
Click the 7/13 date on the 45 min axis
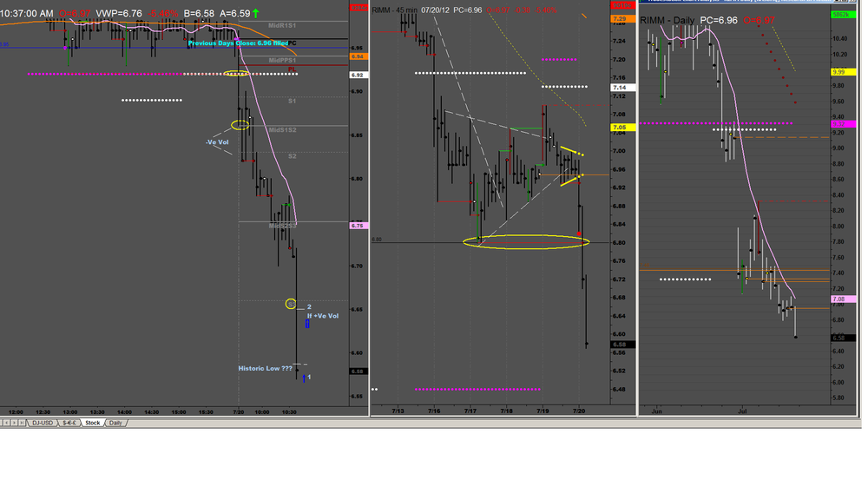(398, 411)
